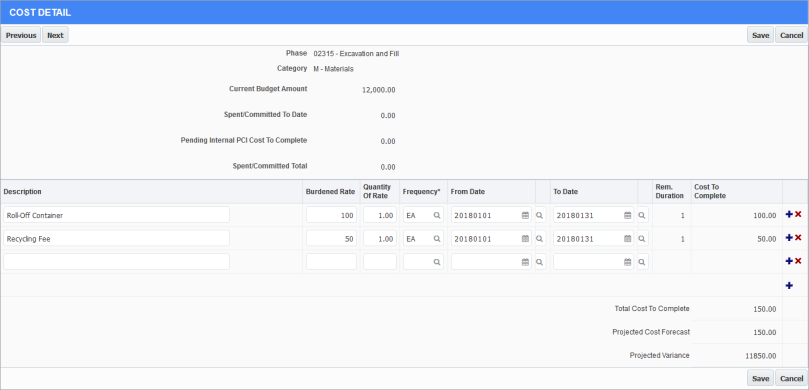Click the COST DETAIL title
The width and height of the screenshot is (809, 390).
[x=40, y=12]
